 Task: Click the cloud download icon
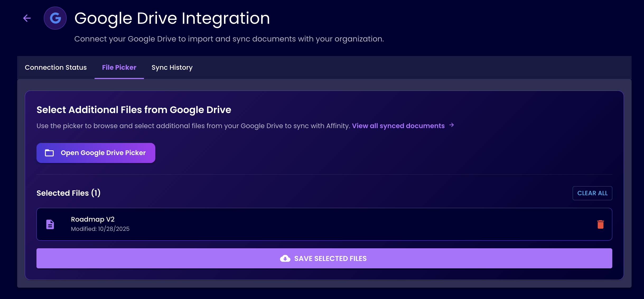click(285, 258)
